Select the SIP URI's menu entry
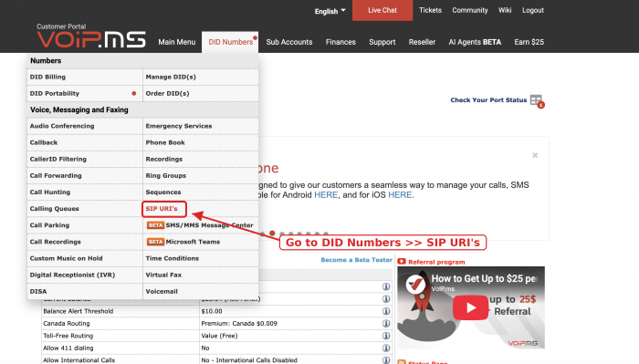 [162, 209]
